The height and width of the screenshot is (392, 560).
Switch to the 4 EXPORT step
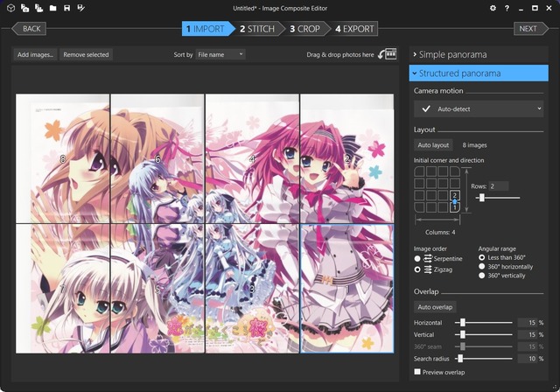tap(354, 29)
